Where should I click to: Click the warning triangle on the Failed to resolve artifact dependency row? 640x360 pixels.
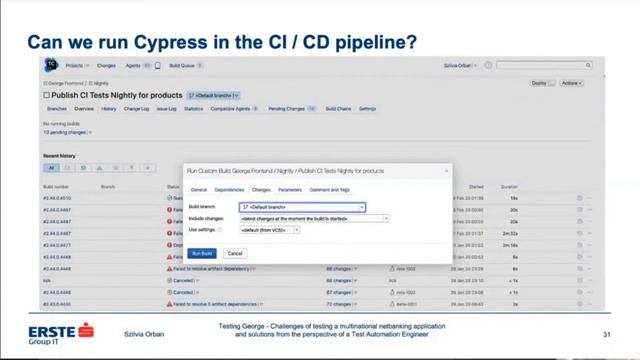pos(169,269)
